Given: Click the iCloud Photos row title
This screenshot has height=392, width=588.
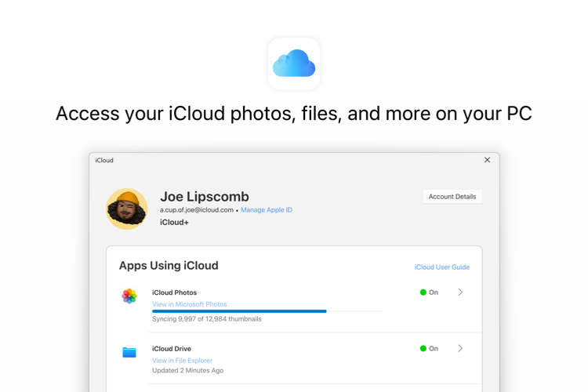Looking at the screenshot, I should (174, 292).
